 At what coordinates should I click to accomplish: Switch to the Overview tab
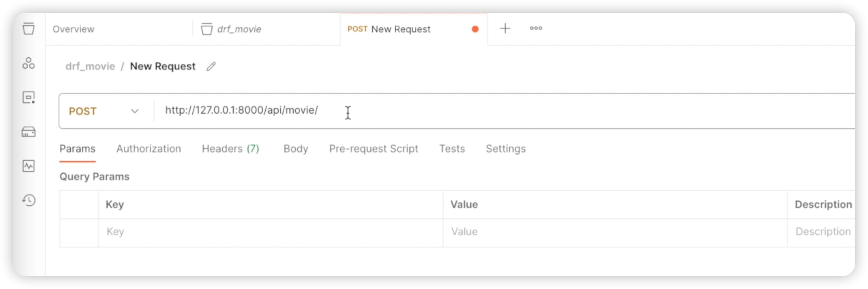pyautogui.click(x=74, y=29)
